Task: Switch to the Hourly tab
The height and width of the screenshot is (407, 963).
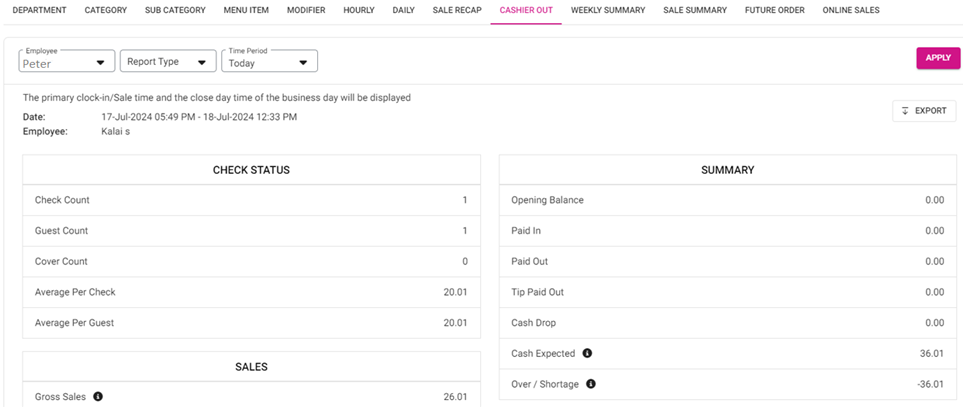Action: (x=359, y=10)
